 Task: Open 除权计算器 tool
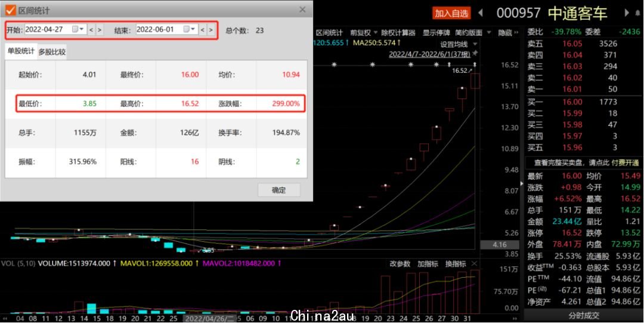pyautogui.click(x=398, y=32)
